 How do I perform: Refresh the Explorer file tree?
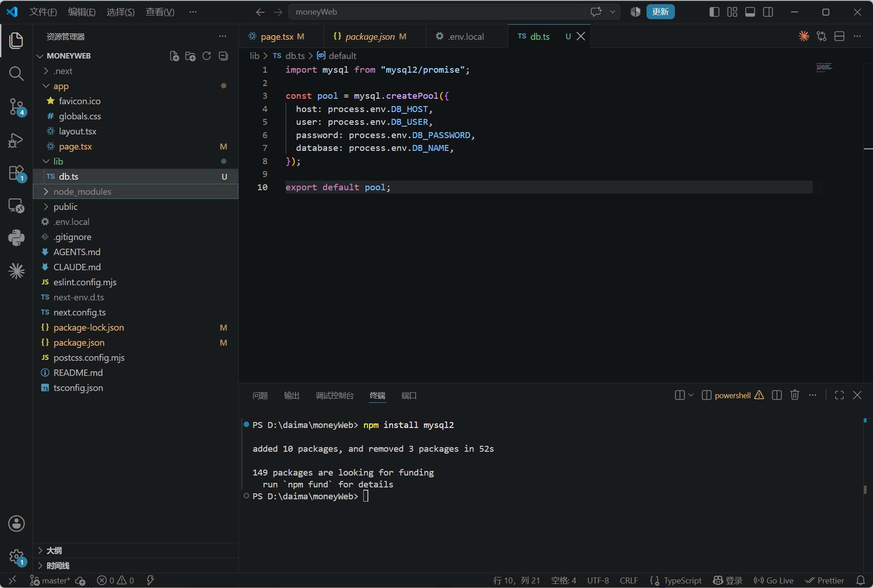tap(207, 56)
